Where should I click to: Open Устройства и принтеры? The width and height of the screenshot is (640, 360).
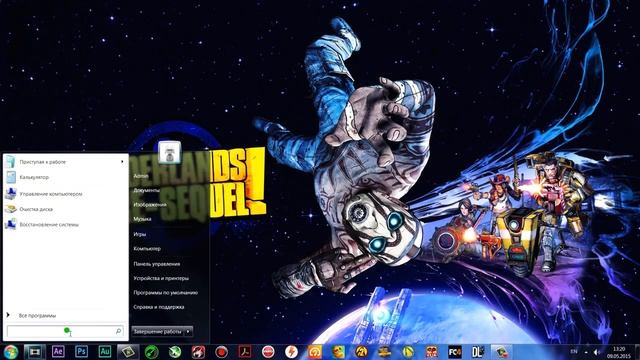[x=161, y=278]
